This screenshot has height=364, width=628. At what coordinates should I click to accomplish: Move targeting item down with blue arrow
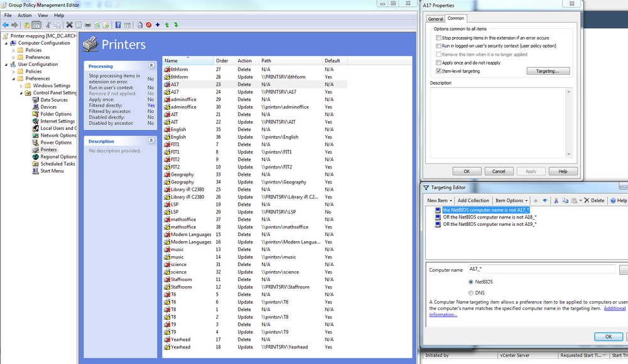pos(544,200)
